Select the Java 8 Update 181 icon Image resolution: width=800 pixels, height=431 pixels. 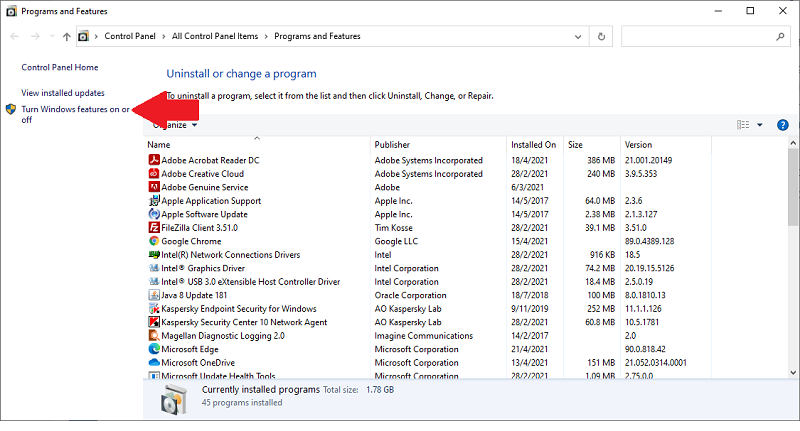coord(154,295)
